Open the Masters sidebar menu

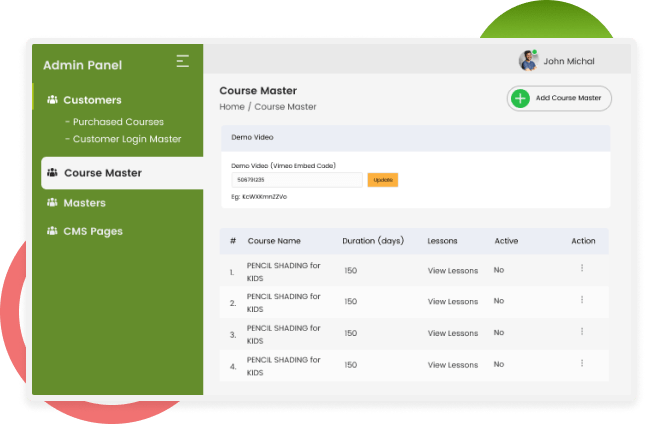(x=84, y=203)
